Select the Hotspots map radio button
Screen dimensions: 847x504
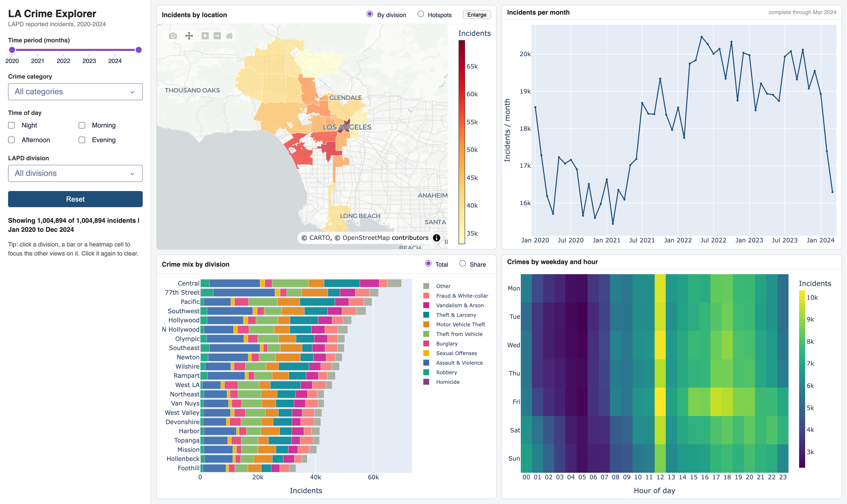point(421,14)
